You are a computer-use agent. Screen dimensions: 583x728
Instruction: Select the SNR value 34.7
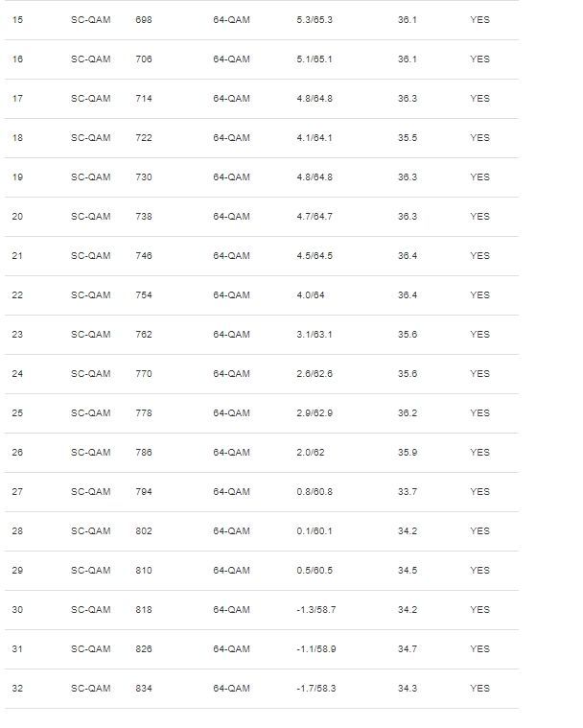[408, 649]
